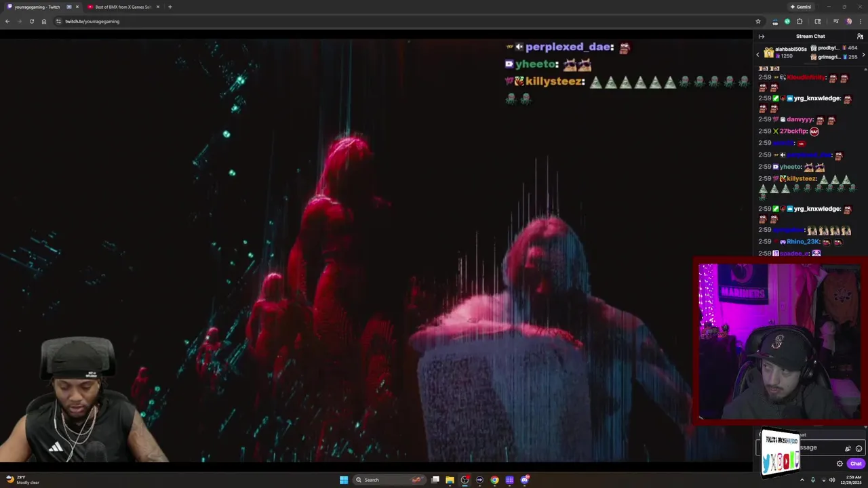Show next gift leaderboard entries
The height and width of the screenshot is (488, 868).
(863, 54)
